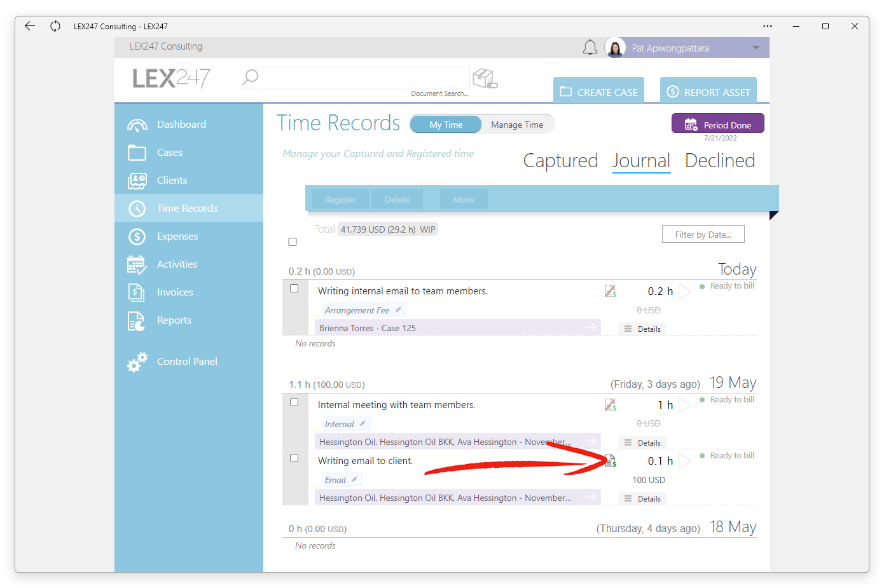Click the document search box icon
The width and height of the screenshot is (884, 588).
click(485, 78)
